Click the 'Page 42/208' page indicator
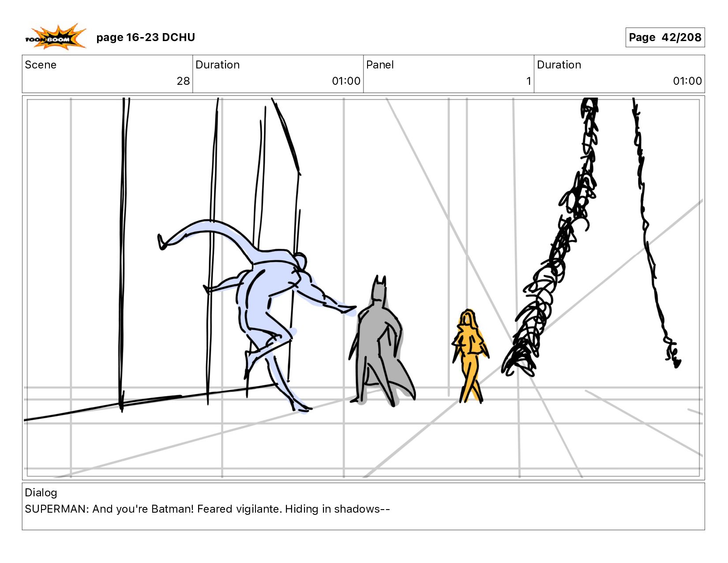728x563 pixels. point(665,38)
